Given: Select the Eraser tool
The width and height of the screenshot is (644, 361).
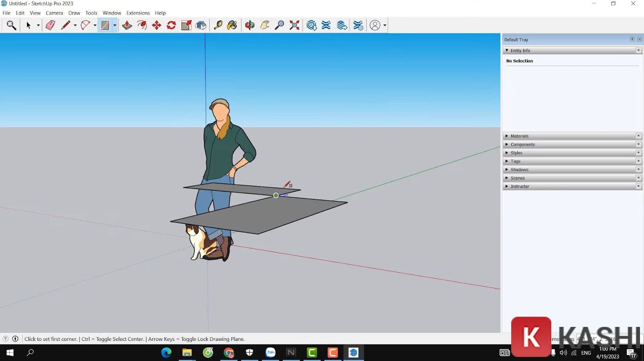Looking at the screenshot, I should tap(50, 25).
